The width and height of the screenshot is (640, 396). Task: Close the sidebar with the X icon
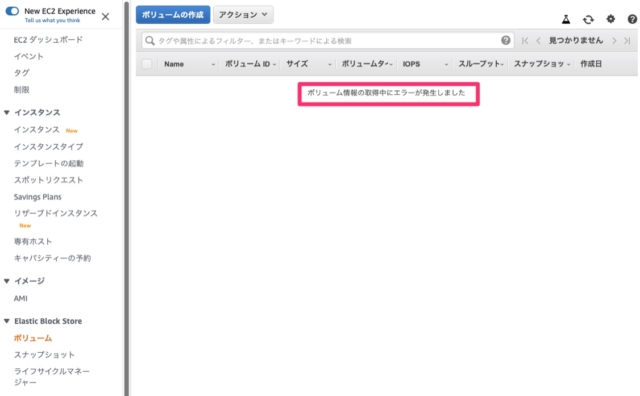pos(105,17)
